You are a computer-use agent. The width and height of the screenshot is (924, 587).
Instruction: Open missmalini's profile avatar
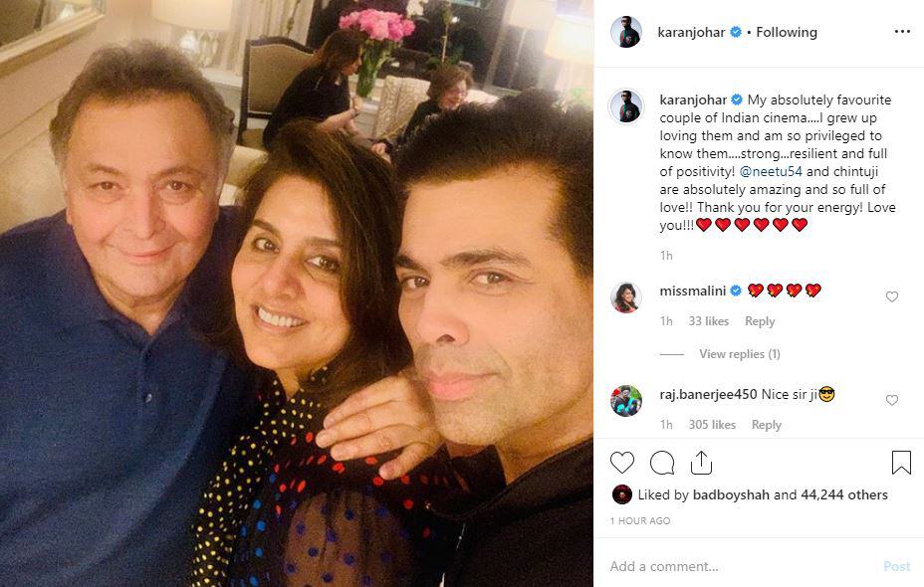click(626, 297)
